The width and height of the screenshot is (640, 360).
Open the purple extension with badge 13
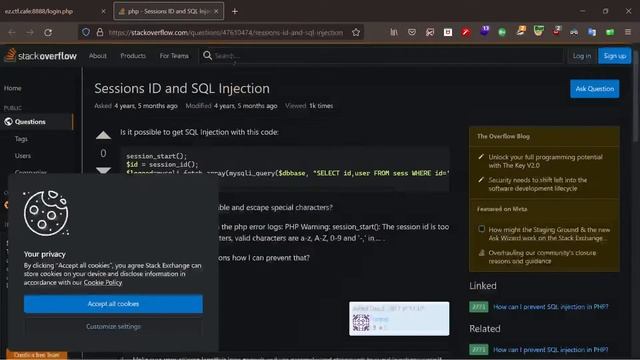coord(484,31)
